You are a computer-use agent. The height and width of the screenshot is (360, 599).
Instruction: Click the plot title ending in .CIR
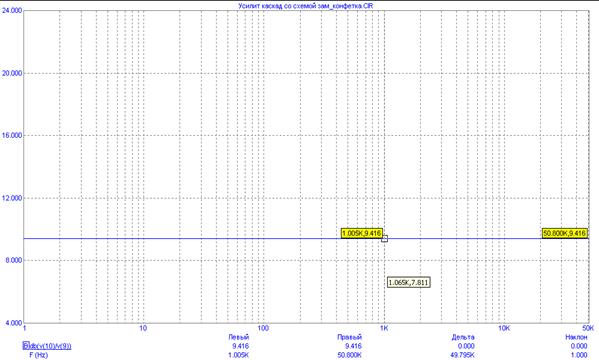(x=306, y=6)
